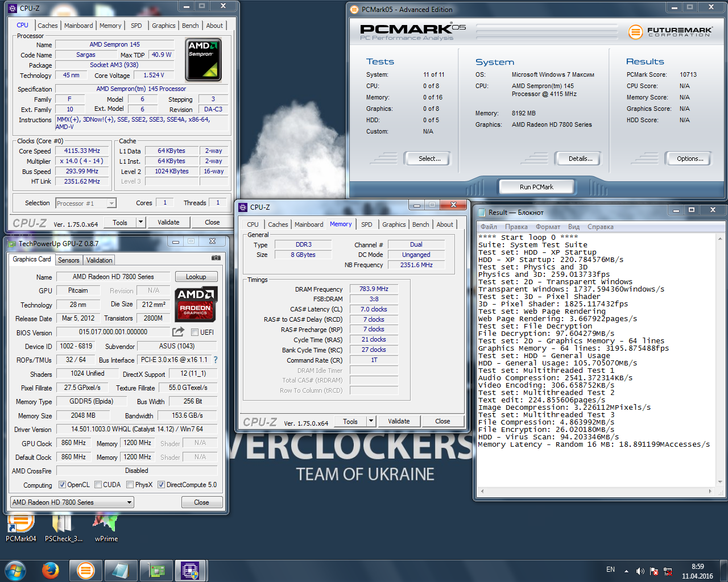This screenshot has height=582, width=728.
Task: Click the AMD Radeon Graphics logo in GPU-Z
Action: [196, 304]
